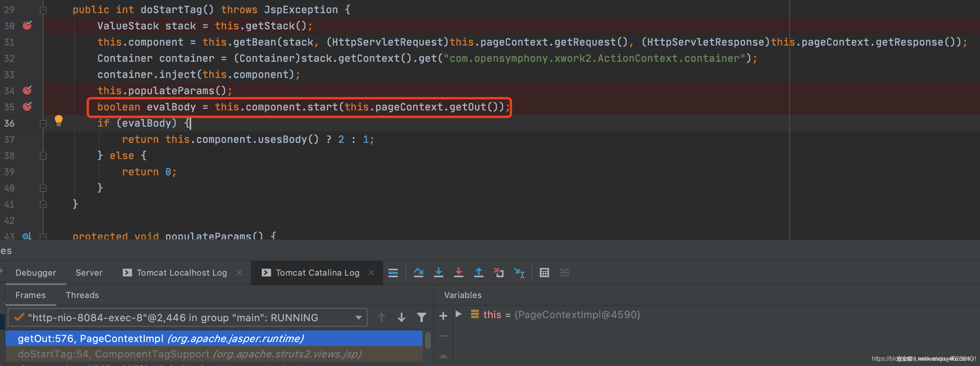Click the Tomcat Catalina Log console icon

(266, 273)
